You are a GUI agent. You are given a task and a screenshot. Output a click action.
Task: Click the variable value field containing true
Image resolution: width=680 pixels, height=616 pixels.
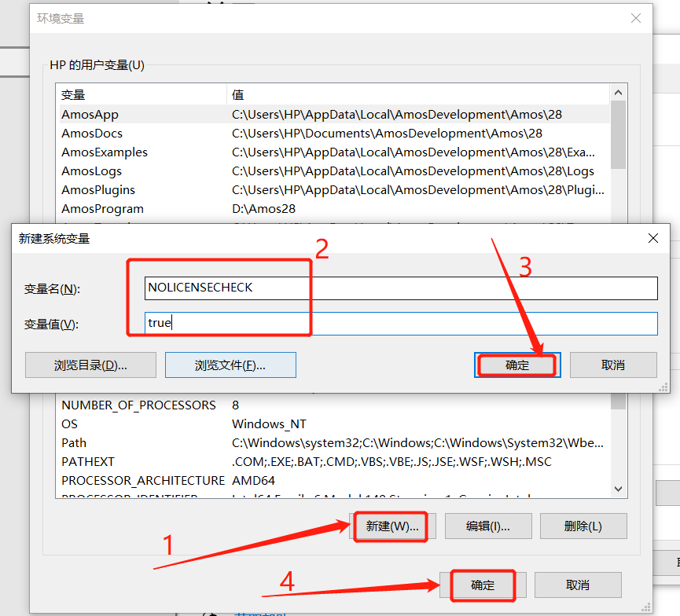[x=401, y=324]
